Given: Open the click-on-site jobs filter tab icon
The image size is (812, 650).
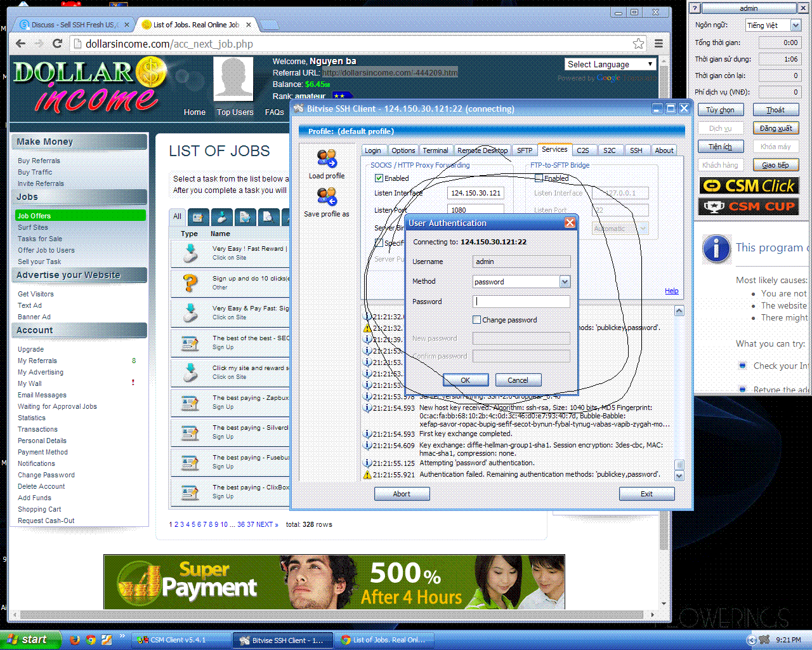Looking at the screenshot, I should click(x=221, y=217).
